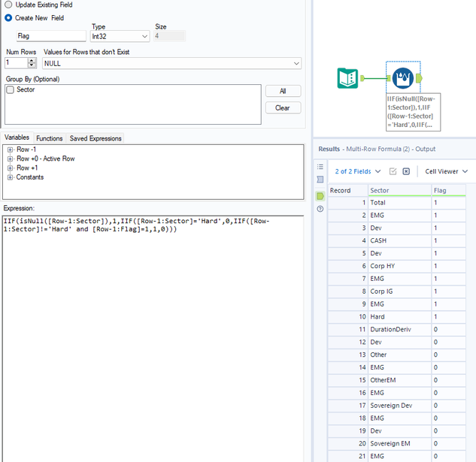The image size is (476, 462).
Task: Select the Total cell in record 1
Action: [399, 203]
